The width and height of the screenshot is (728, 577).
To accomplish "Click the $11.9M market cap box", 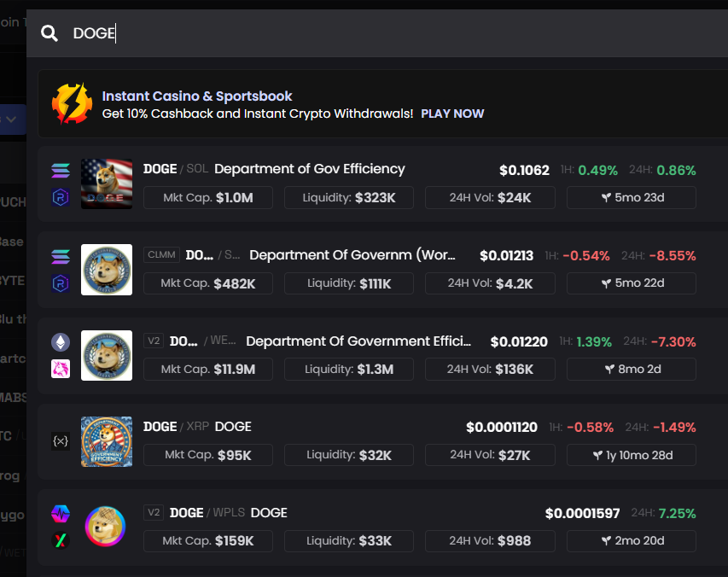I will coord(207,370).
